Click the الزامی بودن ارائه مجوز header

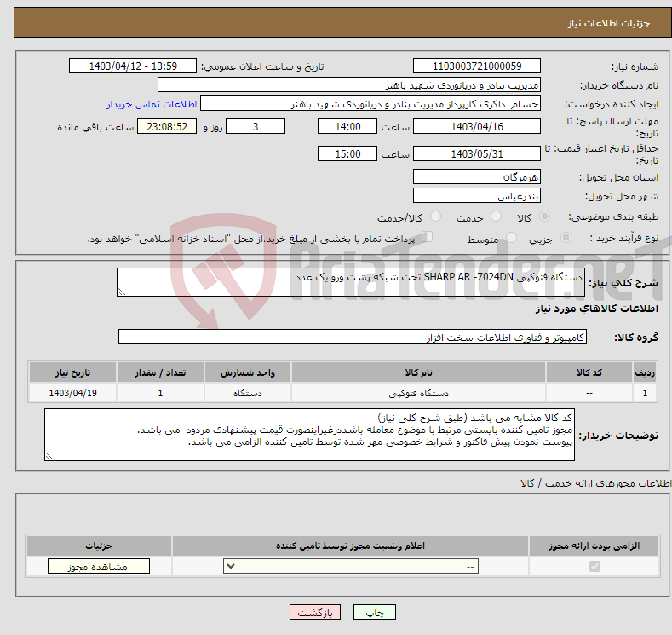coord(594,546)
